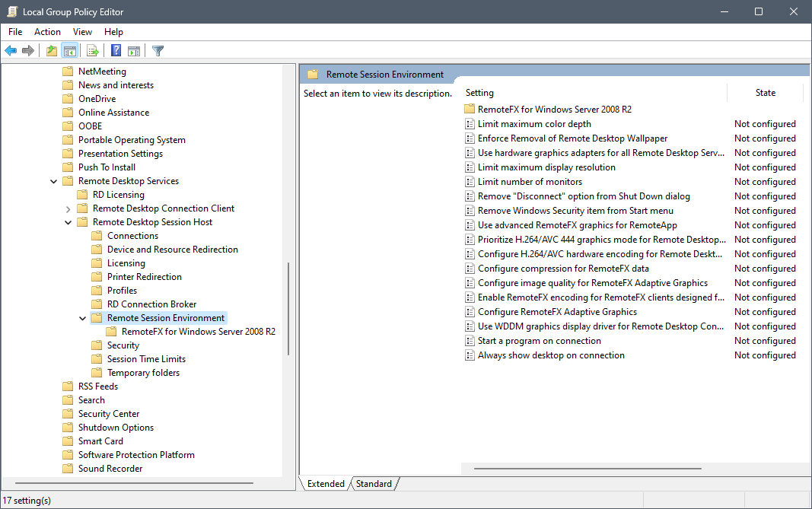Open the Help menu
The height and width of the screenshot is (509, 812).
[113, 32]
